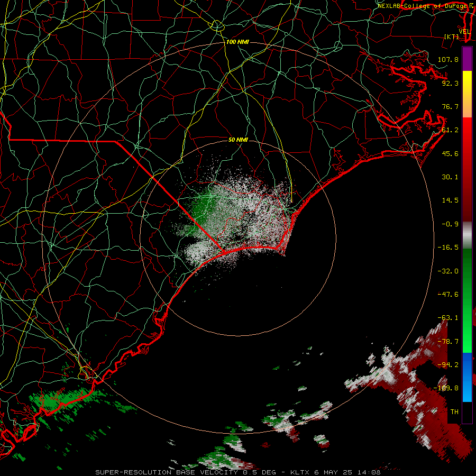This screenshot has width=476, height=476.
Task: Click the [KT] units label
Action: pyautogui.click(x=452, y=36)
